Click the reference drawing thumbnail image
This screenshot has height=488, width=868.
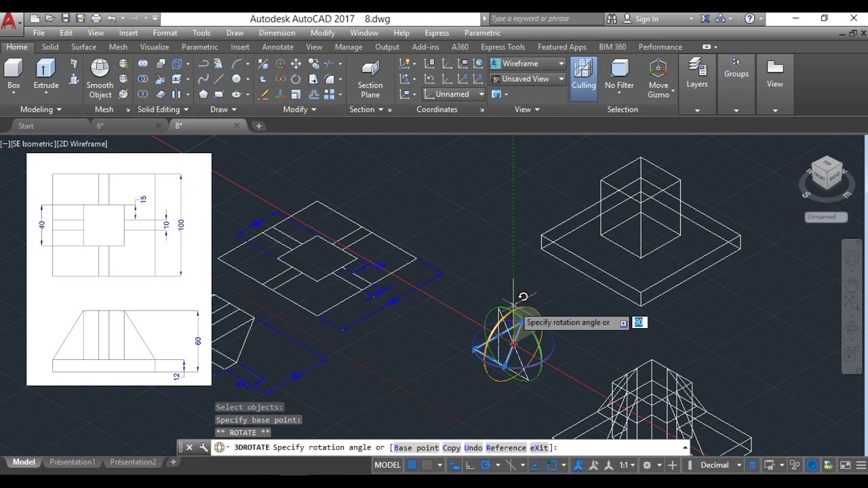coord(119,269)
